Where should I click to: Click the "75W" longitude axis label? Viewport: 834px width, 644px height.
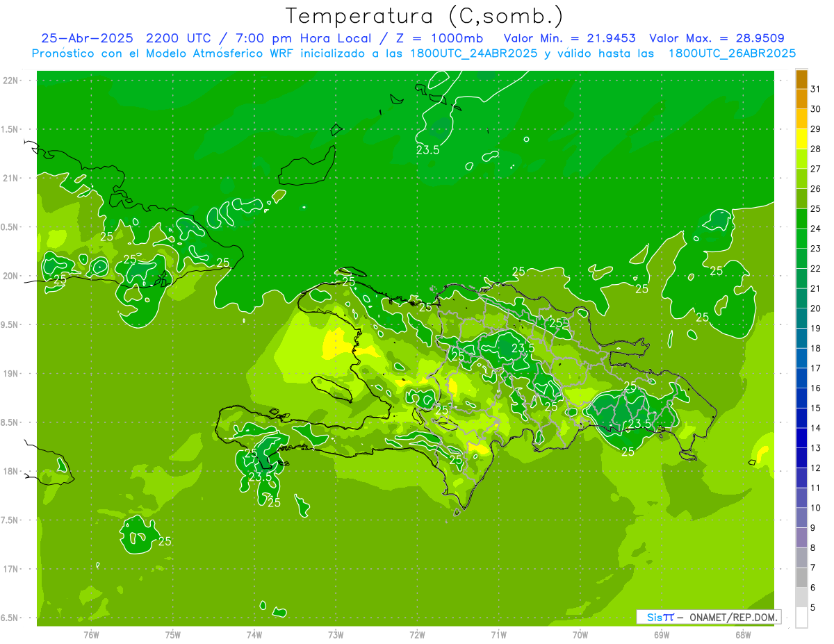tap(173, 634)
